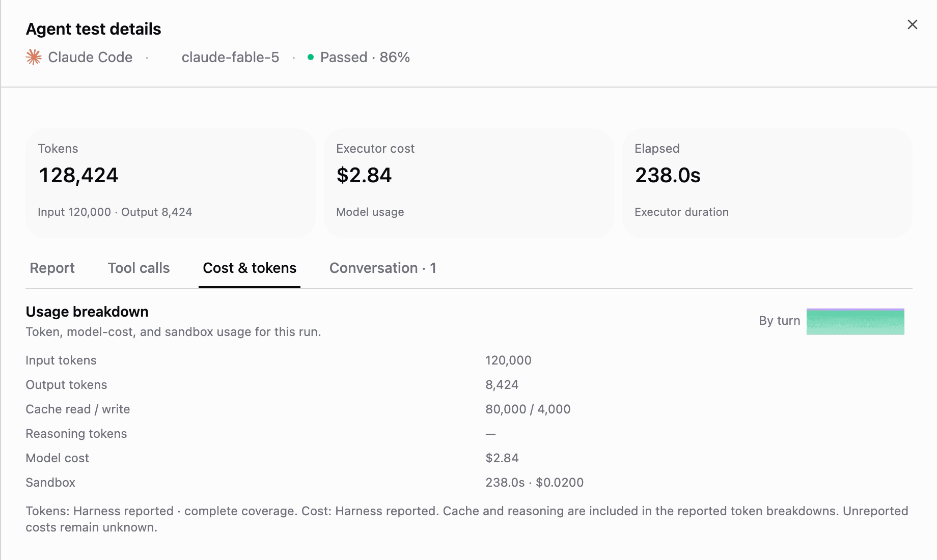
Task: Click the 'Token, model-cost, and sandbox usage' description
Action: click(173, 332)
